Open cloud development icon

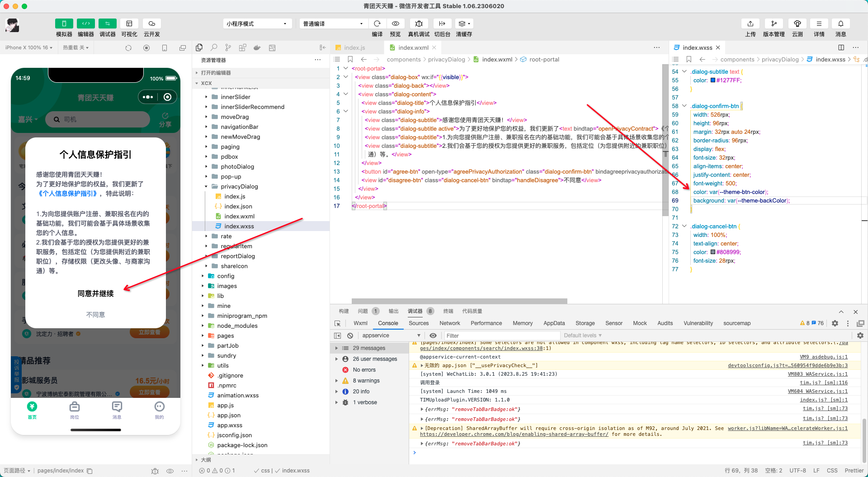pyautogui.click(x=152, y=24)
